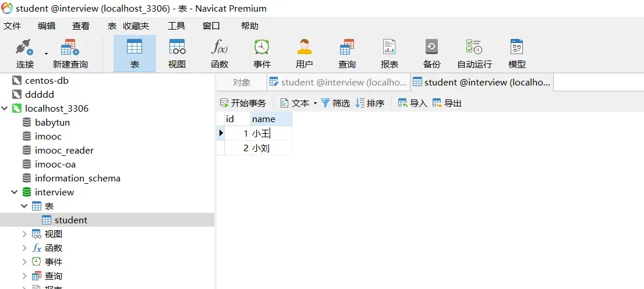The height and width of the screenshot is (289, 644).
Task: Select the 用户 (User) toolbar icon
Action: [x=305, y=53]
